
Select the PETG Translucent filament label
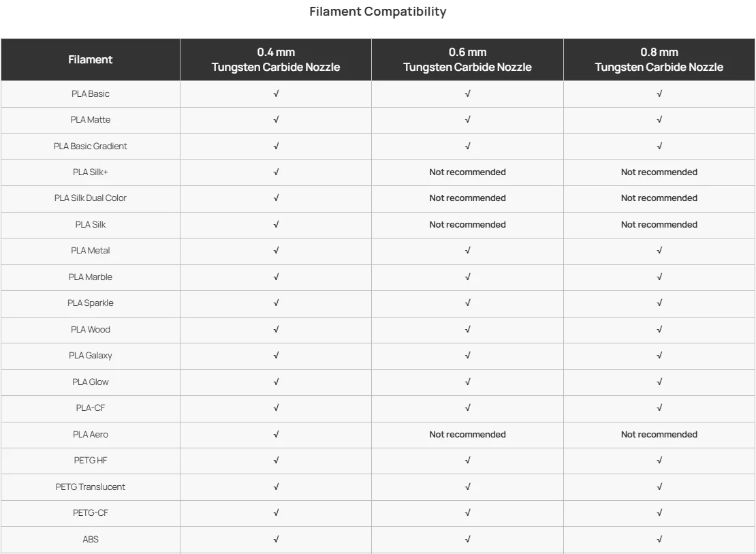[x=90, y=487]
